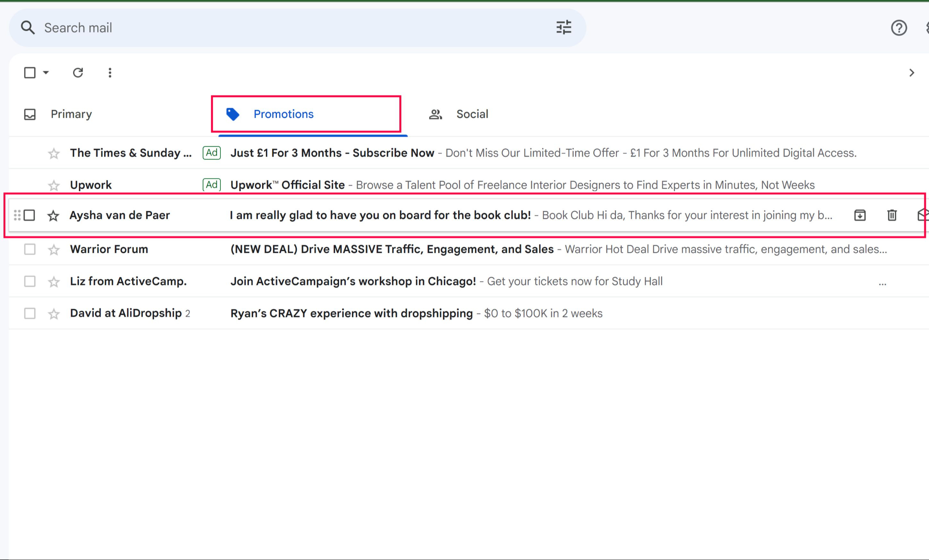Star the Upwork ad email
929x560 pixels.
point(54,185)
